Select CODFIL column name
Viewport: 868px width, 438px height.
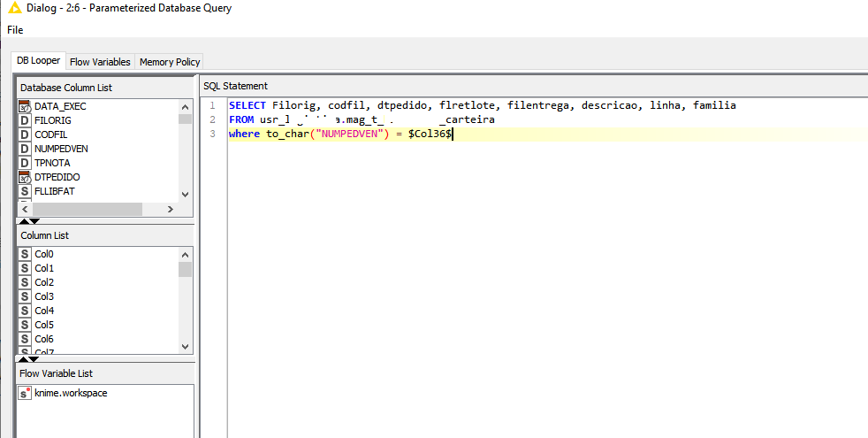51,134
